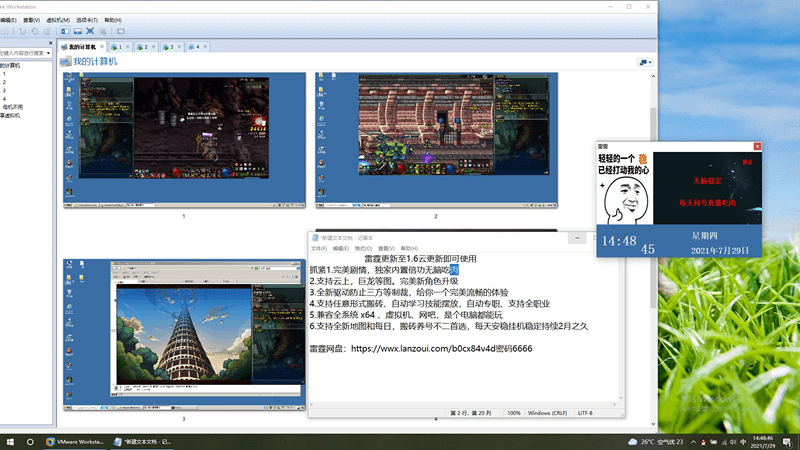
Task: Click Windows (CRLF) in Notepad status bar
Action: point(547,413)
